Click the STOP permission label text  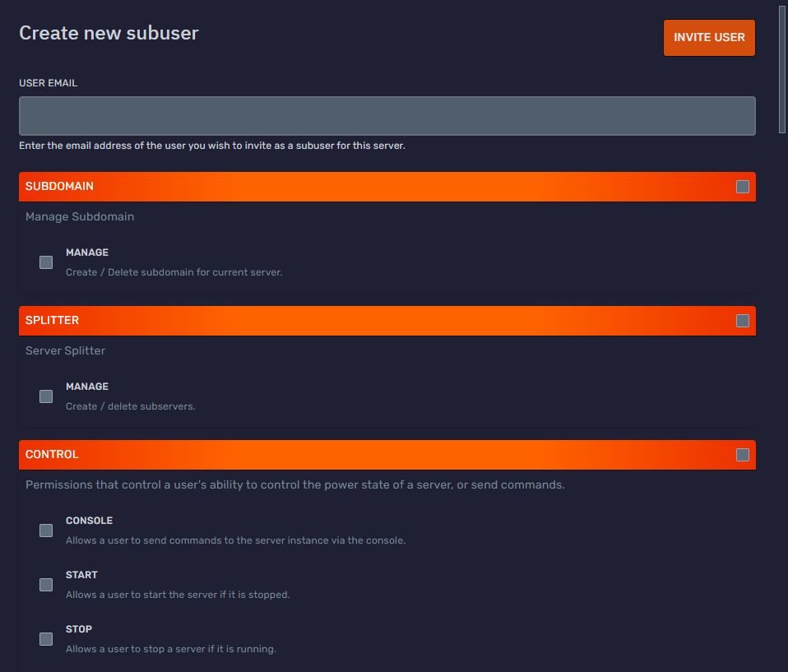[79, 629]
